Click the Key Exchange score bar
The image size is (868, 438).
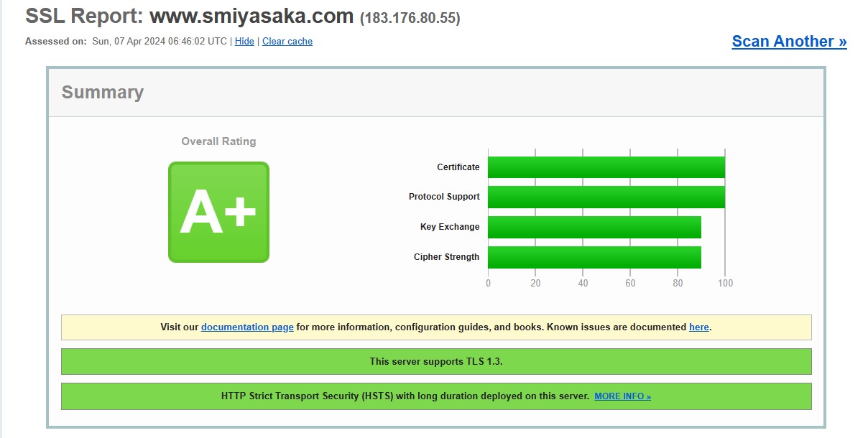click(x=595, y=227)
